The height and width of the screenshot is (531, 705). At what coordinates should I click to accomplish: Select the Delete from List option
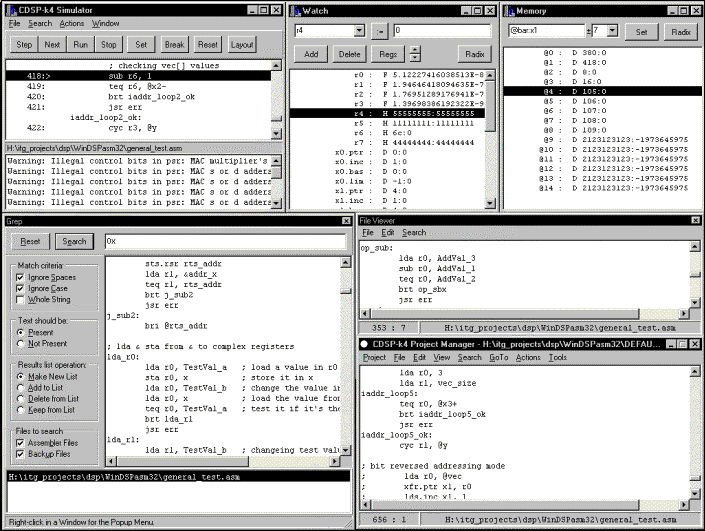20,399
